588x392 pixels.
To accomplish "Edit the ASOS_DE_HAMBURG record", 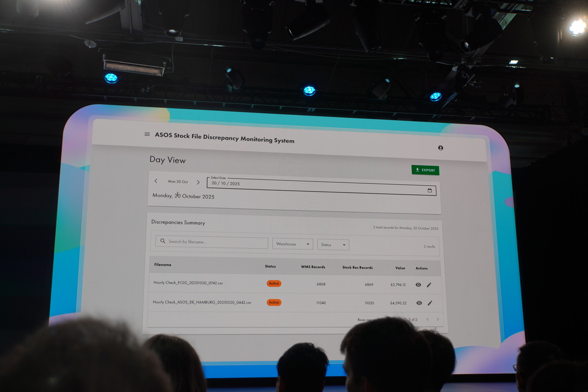I will (x=430, y=303).
